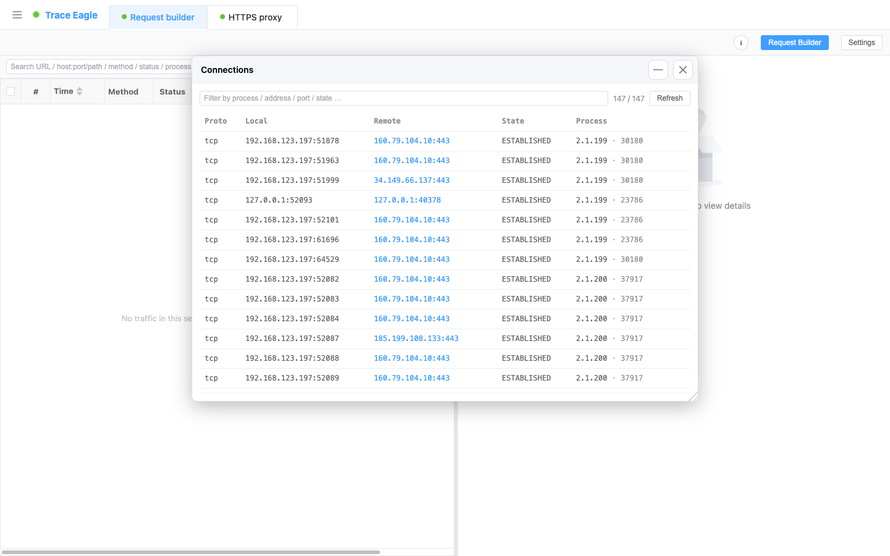890x556 pixels.
Task: Open remote address for local port 52084
Action: (412, 319)
